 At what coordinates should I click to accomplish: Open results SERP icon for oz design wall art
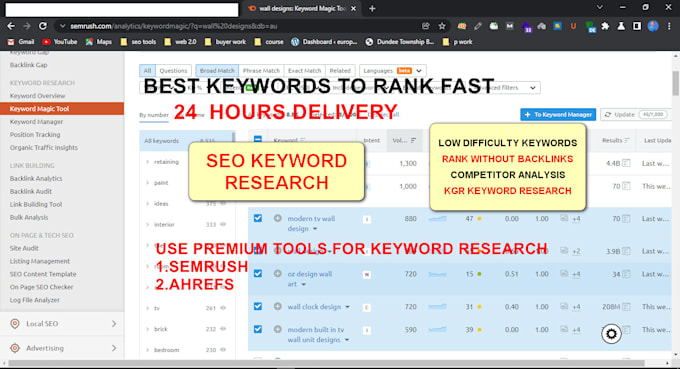626,274
